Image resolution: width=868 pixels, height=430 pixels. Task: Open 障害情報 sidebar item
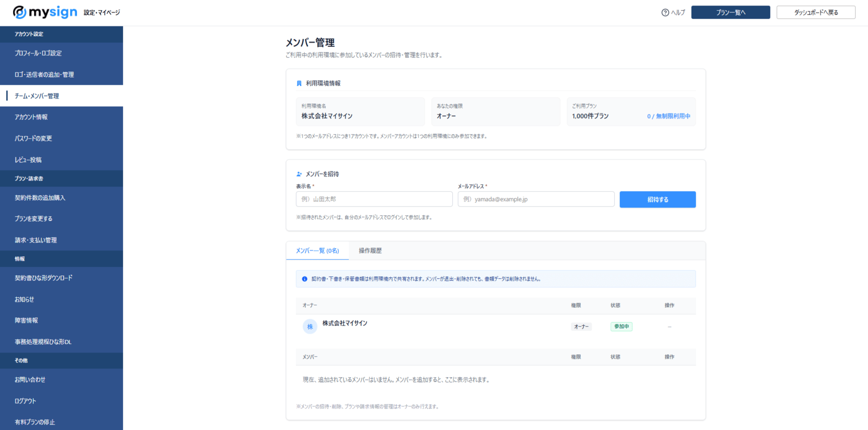62,321
